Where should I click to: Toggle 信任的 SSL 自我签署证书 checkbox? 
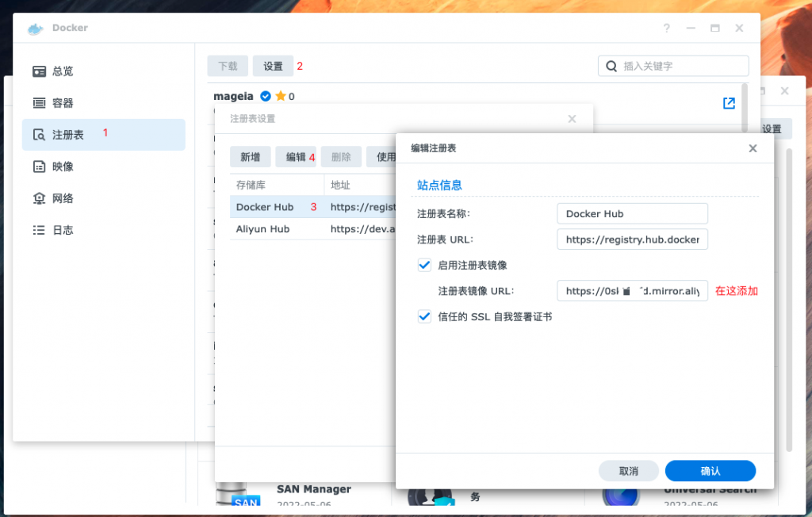click(424, 316)
